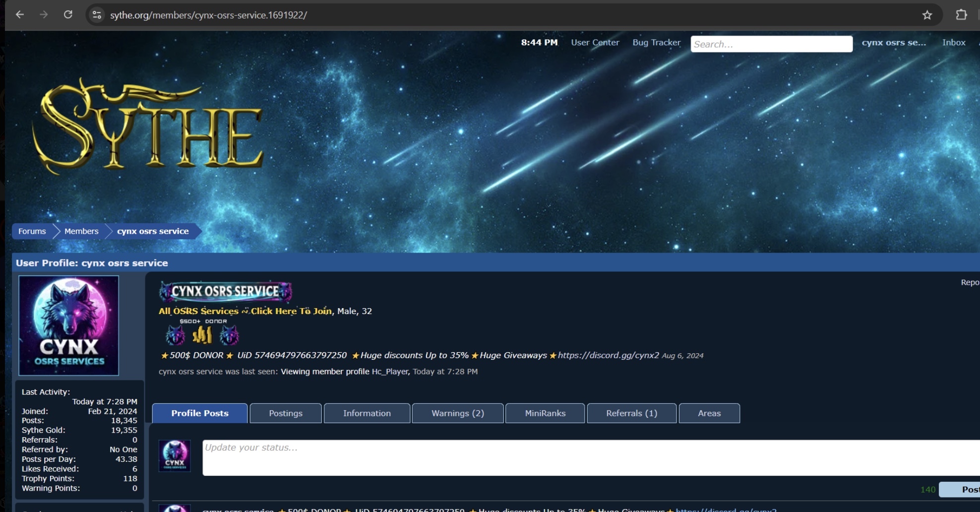Open the Warnings (2) tab
This screenshot has height=512, width=980.
pyautogui.click(x=458, y=413)
